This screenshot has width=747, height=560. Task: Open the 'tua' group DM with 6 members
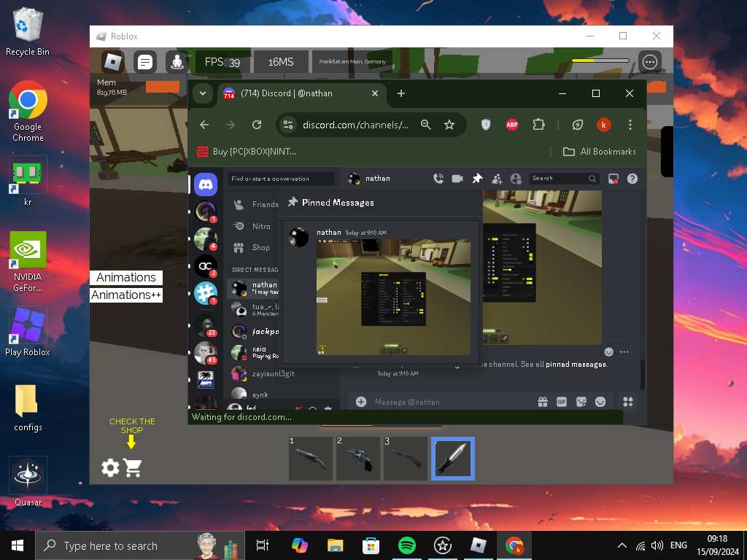point(253,309)
